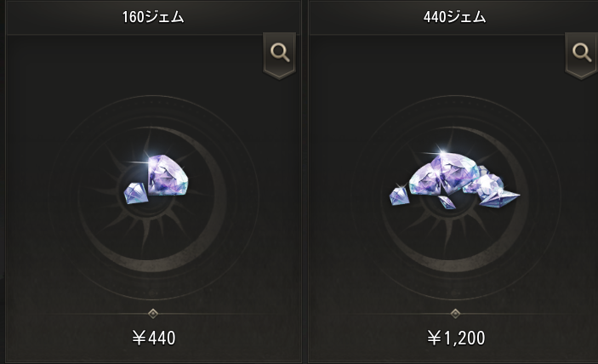598x364 pixels.
Task: Click the leftmost small gem in 440ジェム pile
Action: [399, 196]
